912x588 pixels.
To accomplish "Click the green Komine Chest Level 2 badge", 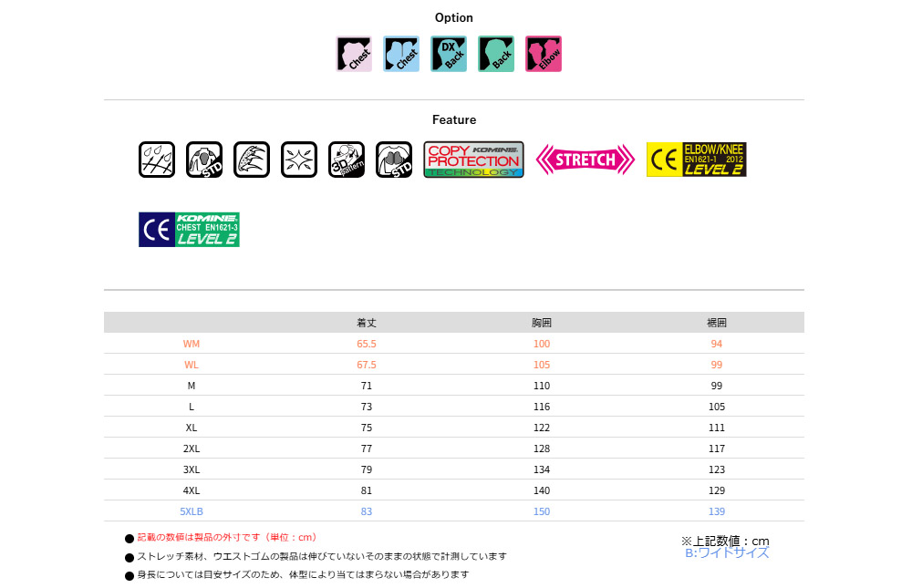I will [189, 230].
